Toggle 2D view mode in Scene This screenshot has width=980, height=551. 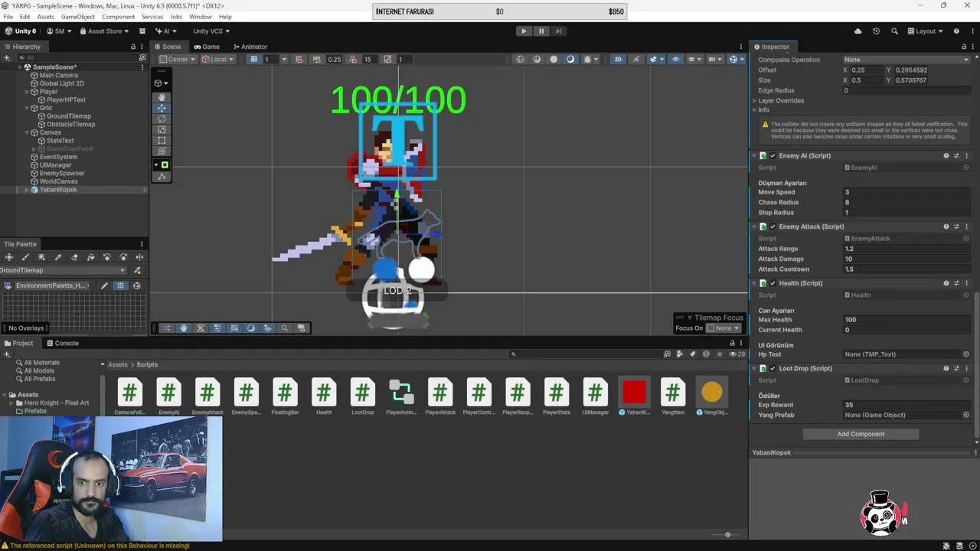pos(618,60)
